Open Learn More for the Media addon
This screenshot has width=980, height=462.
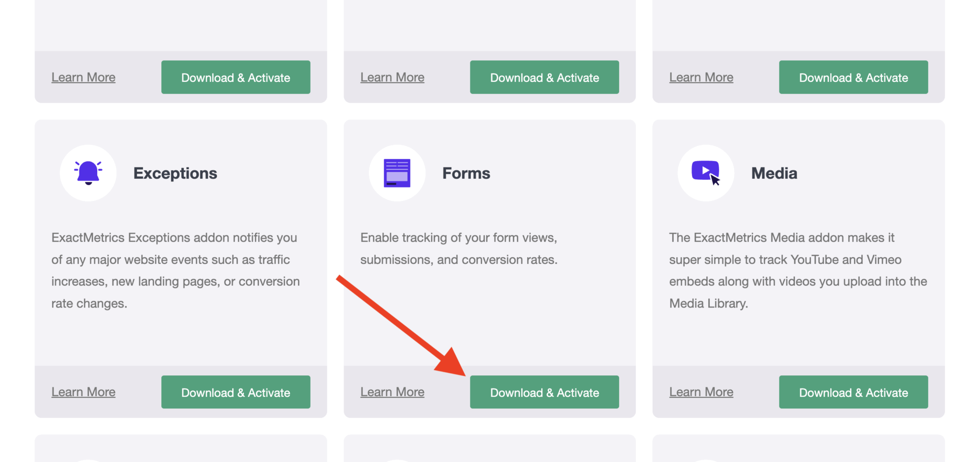pos(701,392)
